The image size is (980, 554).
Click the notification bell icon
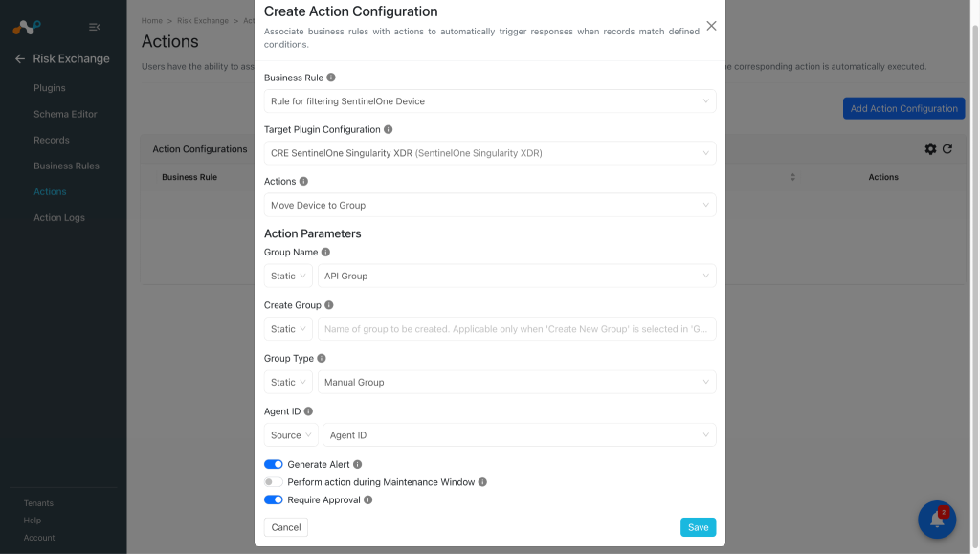tap(937, 519)
